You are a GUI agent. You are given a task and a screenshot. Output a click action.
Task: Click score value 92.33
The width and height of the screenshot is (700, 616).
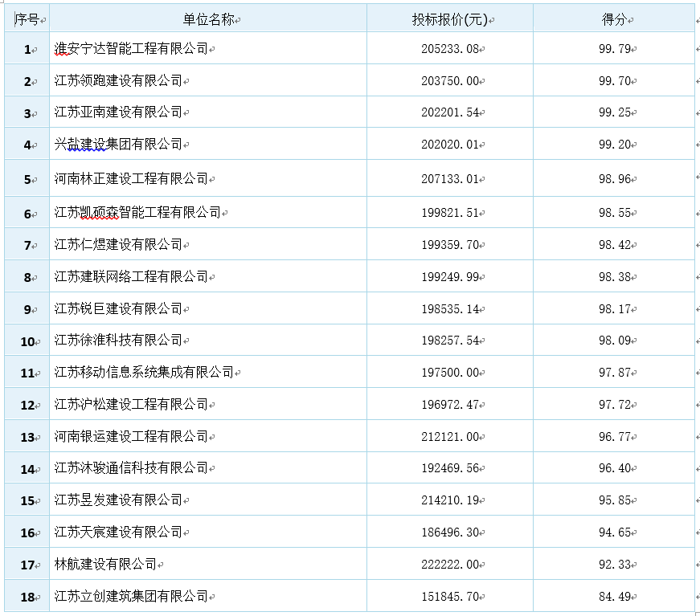click(615, 565)
